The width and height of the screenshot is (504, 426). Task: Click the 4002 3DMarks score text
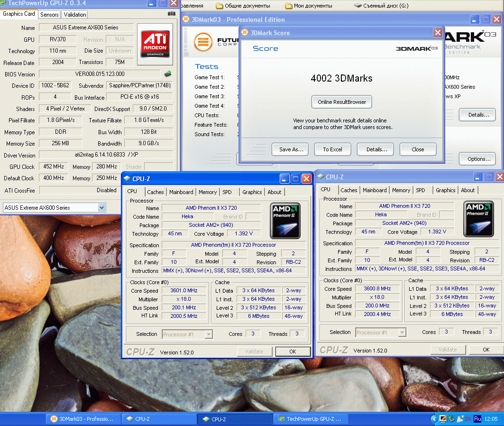click(x=342, y=78)
